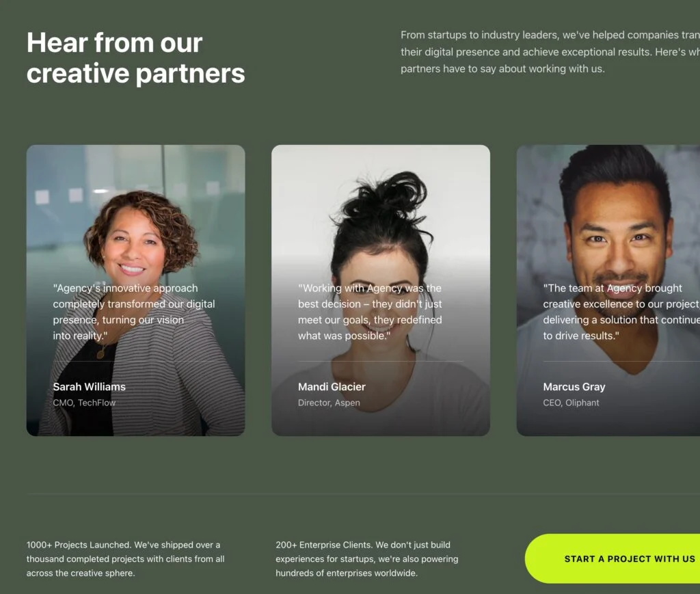Select the name Marcus Gray
Screen dimensions: 700x594
[x=574, y=386]
